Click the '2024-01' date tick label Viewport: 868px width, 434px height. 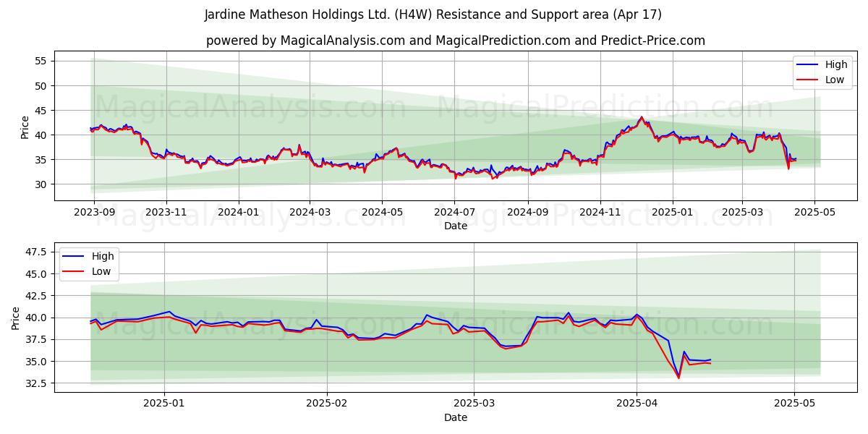pos(238,211)
